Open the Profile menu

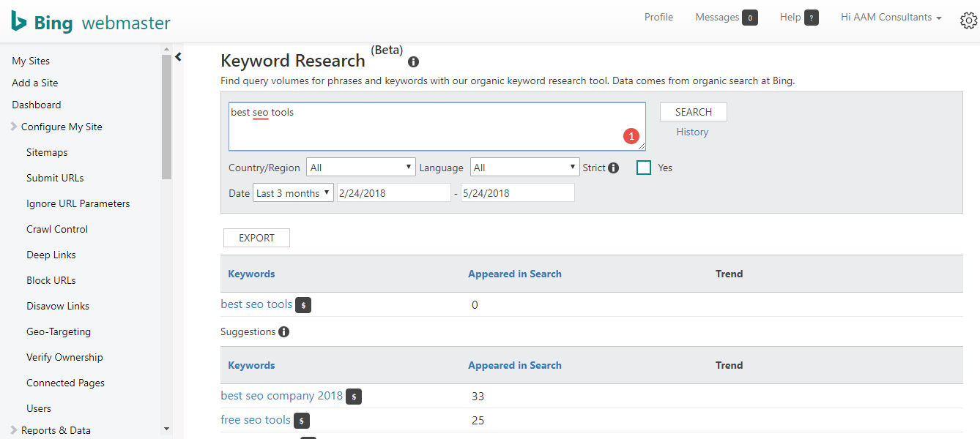pos(658,17)
